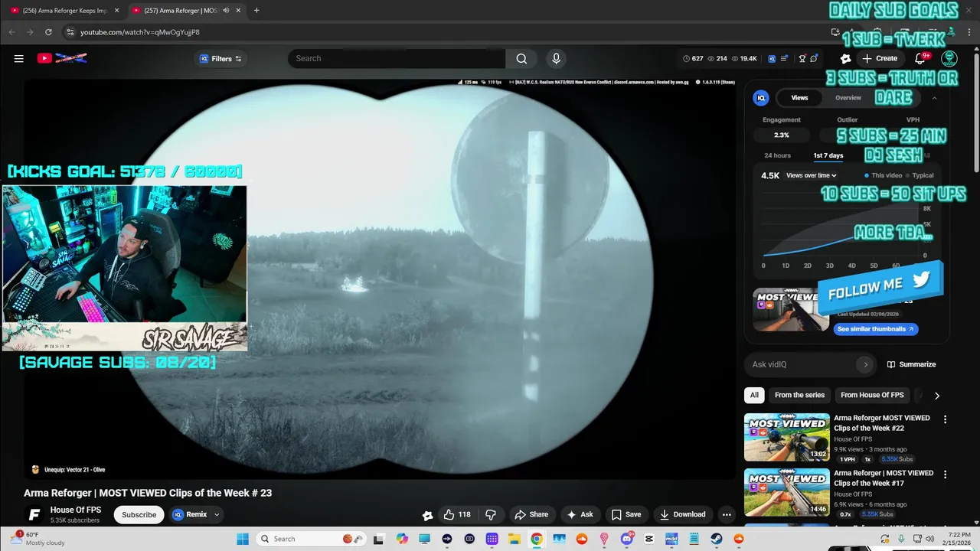Viewport: 980px width, 551px height.
Task: Like the video with thumbs up
Action: [457, 514]
